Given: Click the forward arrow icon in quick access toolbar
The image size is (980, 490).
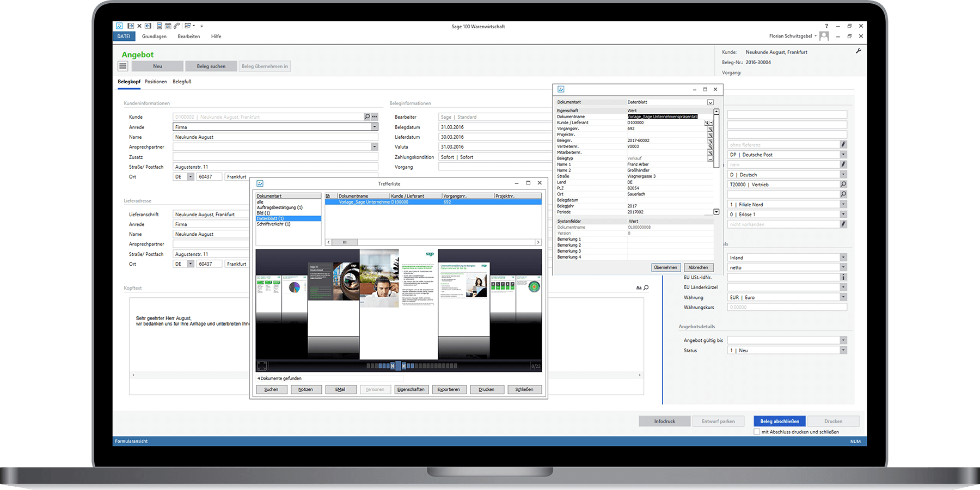Looking at the screenshot, I should (x=131, y=26).
